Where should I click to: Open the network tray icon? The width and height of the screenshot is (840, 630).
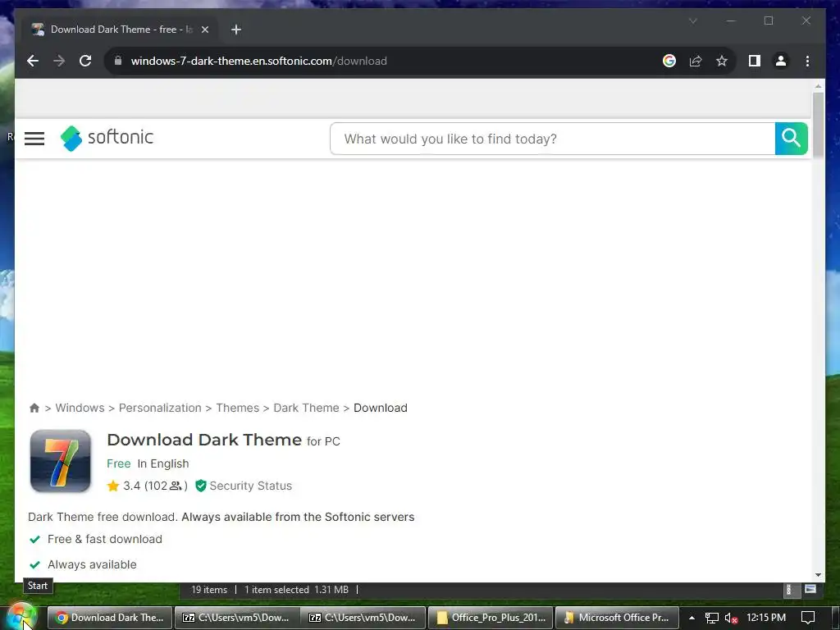click(711, 619)
